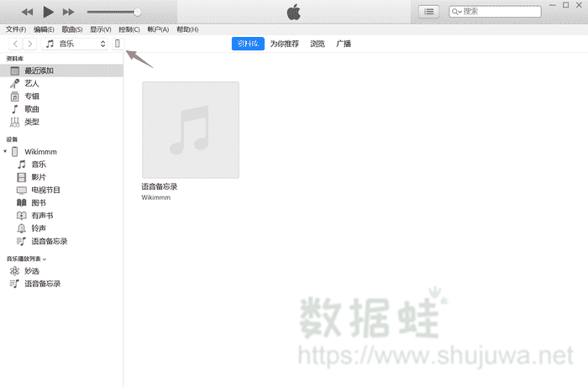Open the 文件(F) menu
Viewport: 588px width, 387px height.
click(16, 29)
